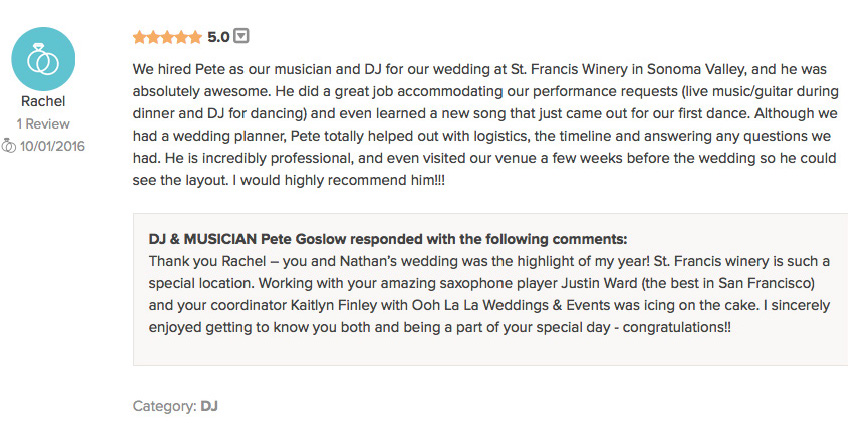
Task: Select the middle rating star
Action: pos(167,37)
